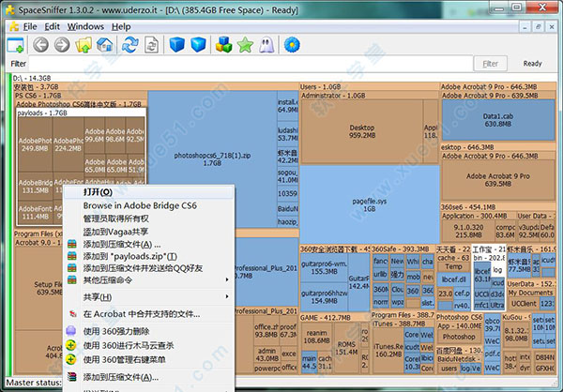Click the 360Safe - 393.3MB header
563x392 pixels.
click(x=403, y=249)
